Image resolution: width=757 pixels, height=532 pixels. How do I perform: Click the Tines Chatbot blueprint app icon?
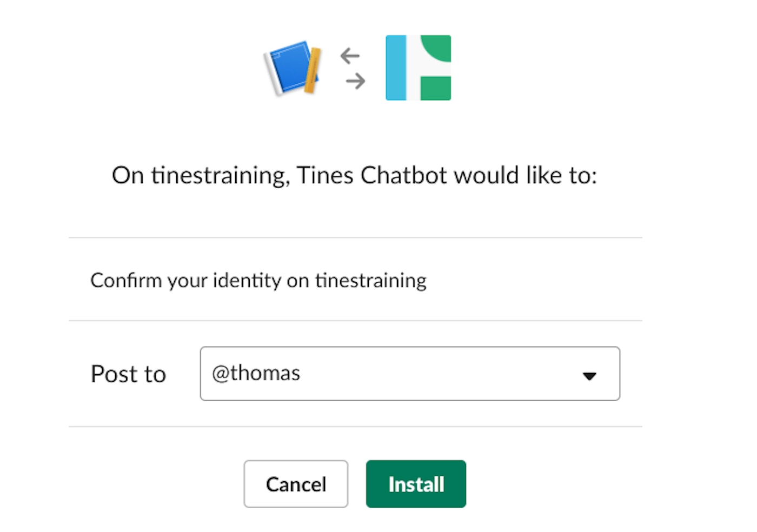tap(290, 69)
